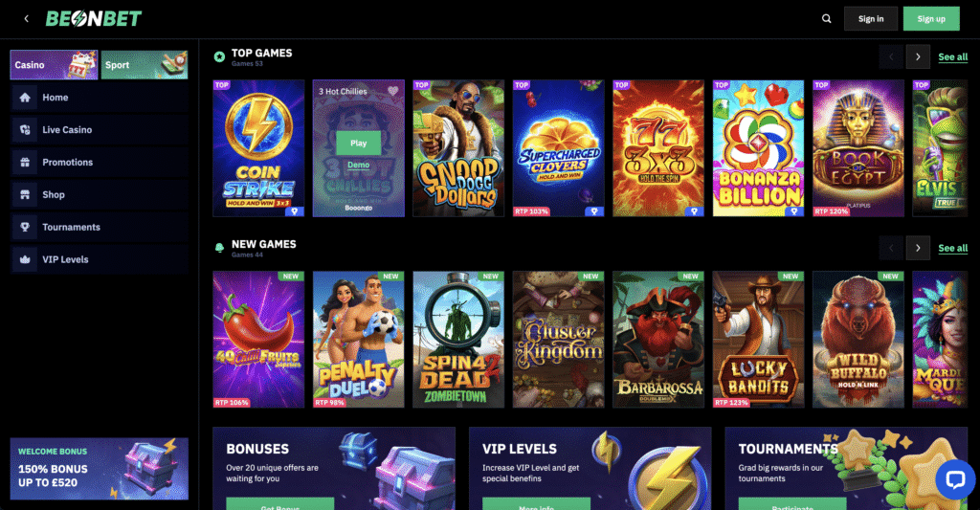Click the VIP Levels crown icon
The height and width of the screenshot is (510, 980).
pyautogui.click(x=25, y=260)
